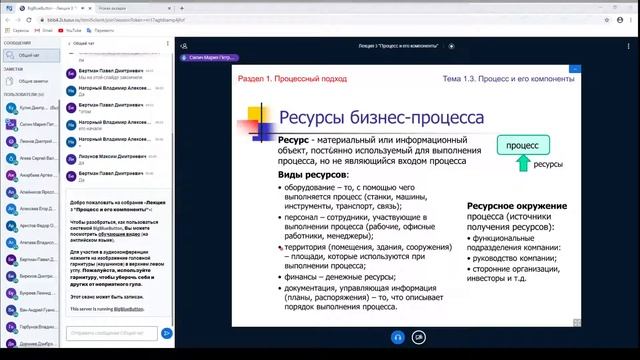640x360 pixels.
Task: Click the share webcam button
Action: point(418,338)
